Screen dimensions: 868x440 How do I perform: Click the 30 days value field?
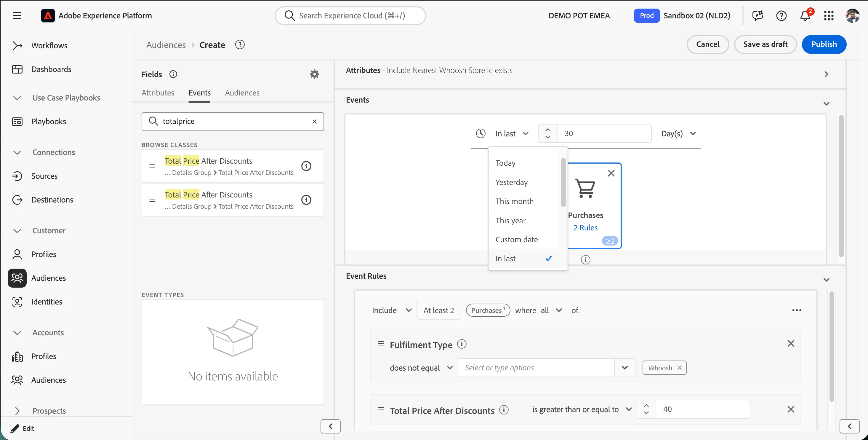tap(604, 133)
